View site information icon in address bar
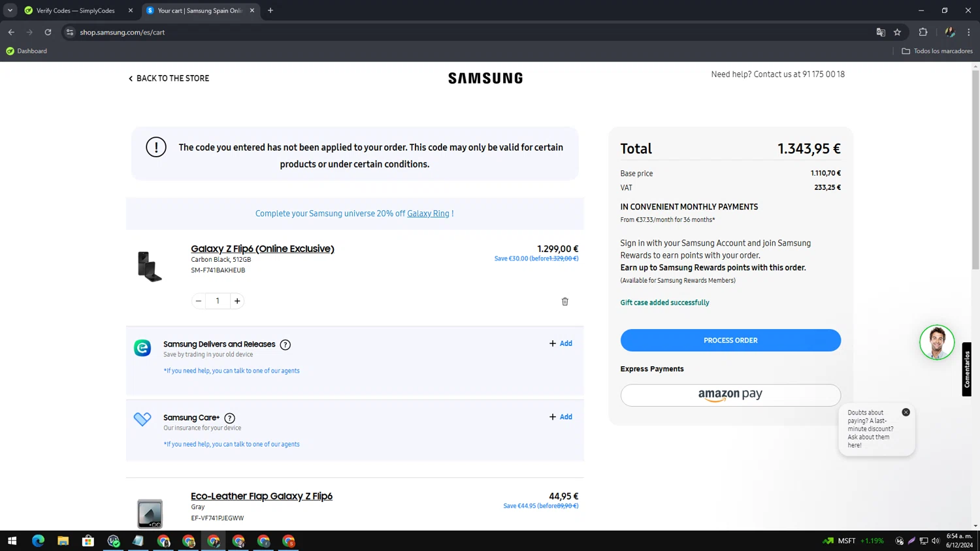Screen dimensions: 980x551 click(70, 32)
